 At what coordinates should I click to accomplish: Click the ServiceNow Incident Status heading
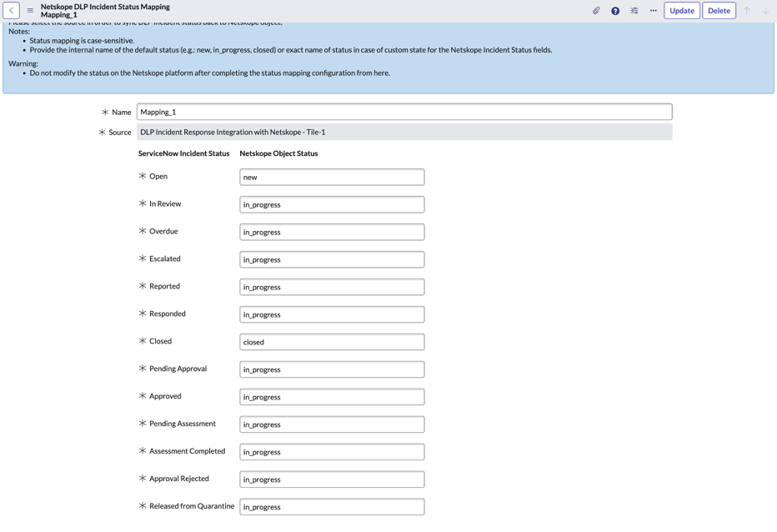pyautogui.click(x=184, y=153)
